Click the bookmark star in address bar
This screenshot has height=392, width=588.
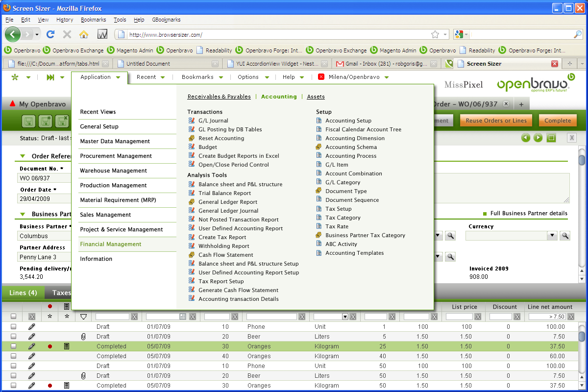pyautogui.click(x=435, y=34)
